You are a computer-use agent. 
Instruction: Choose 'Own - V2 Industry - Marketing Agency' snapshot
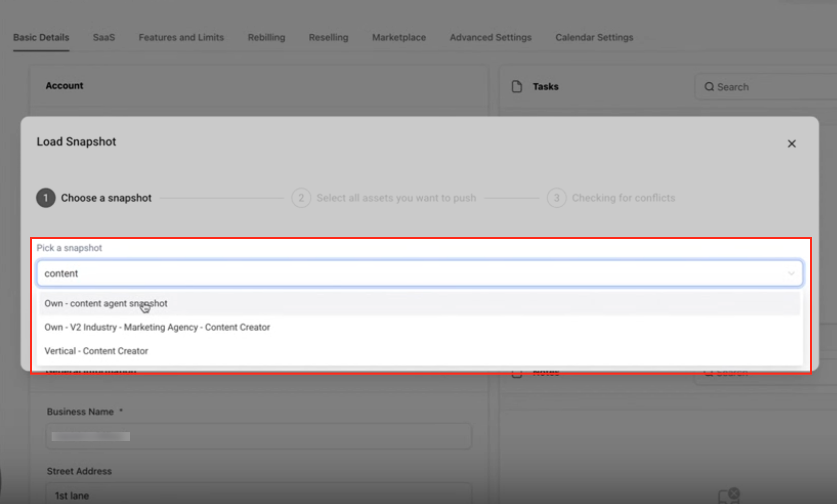(157, 327)
